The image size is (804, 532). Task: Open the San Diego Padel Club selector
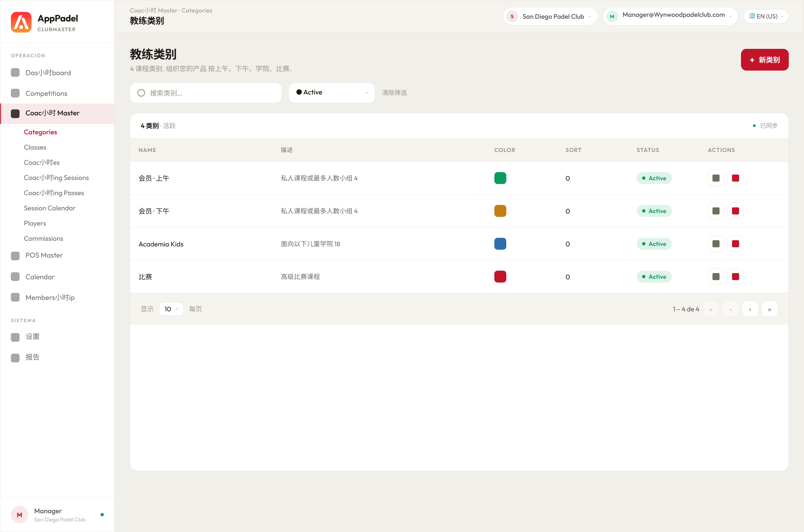pos(550,16)
